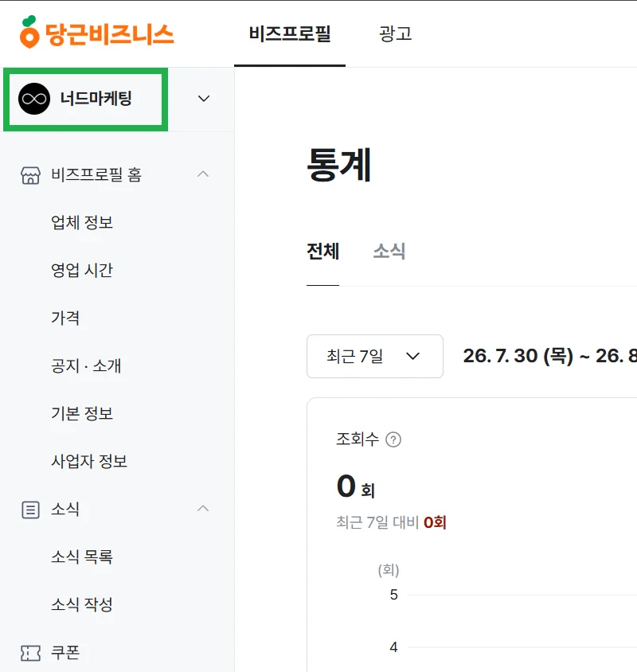Image resolution: width=637 pixels, height=672 pixels.
Task: Click the document icon beside 소식
Action: (30, 510)
